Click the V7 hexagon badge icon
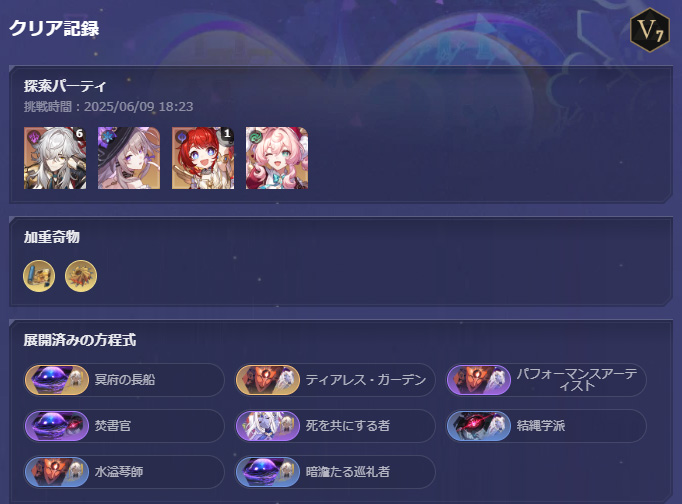The width and height of the screenshot is (682, 504). [x=650, y=30]
